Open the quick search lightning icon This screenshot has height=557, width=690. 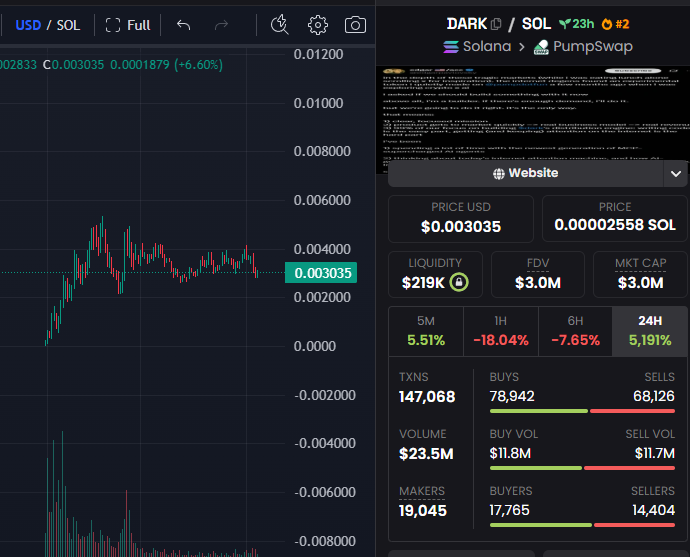[x=280, y=25]
